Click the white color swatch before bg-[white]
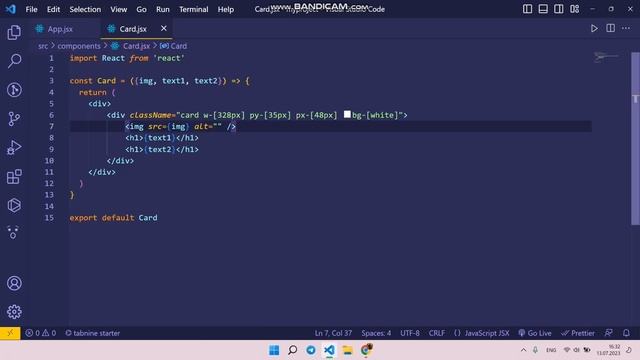640x360 pixels. point(347,114)
